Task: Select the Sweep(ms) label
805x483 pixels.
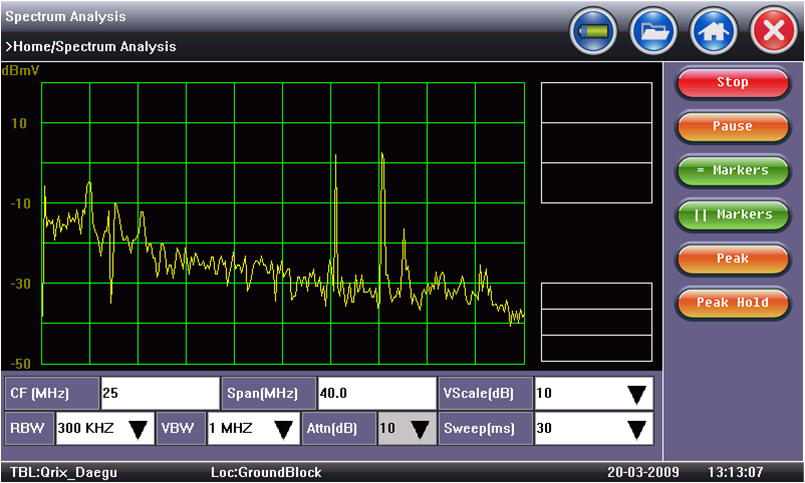Action: click(x=485, y=429)
